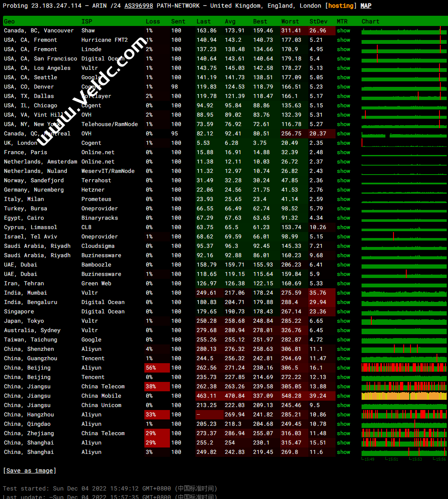Click the StDev column header

[x=319, y=21]
